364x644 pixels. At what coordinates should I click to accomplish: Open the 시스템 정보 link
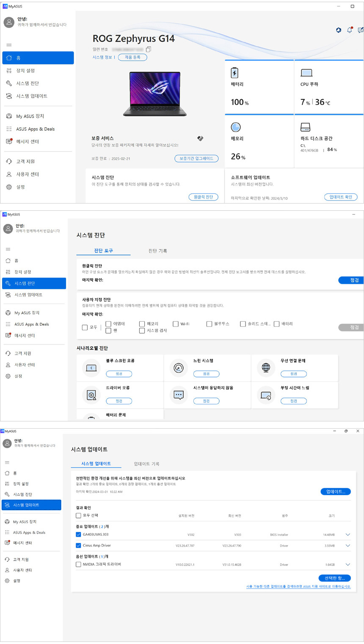[102, 57]
